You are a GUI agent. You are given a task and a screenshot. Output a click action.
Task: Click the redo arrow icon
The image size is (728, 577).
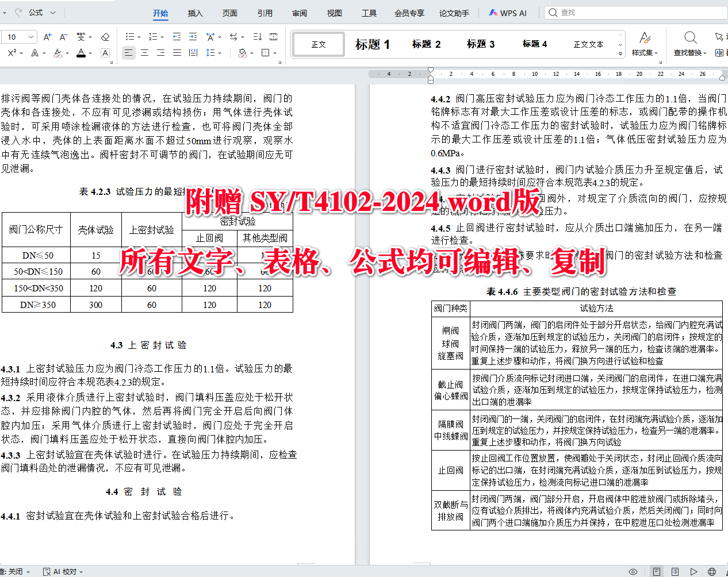tap(18, 12)
